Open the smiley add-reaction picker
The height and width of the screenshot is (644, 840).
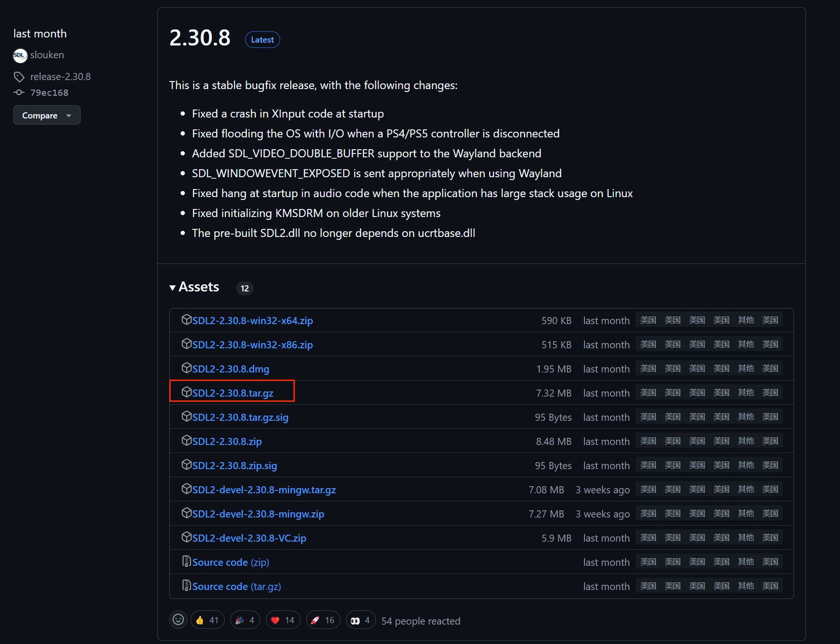pos(178,620)
